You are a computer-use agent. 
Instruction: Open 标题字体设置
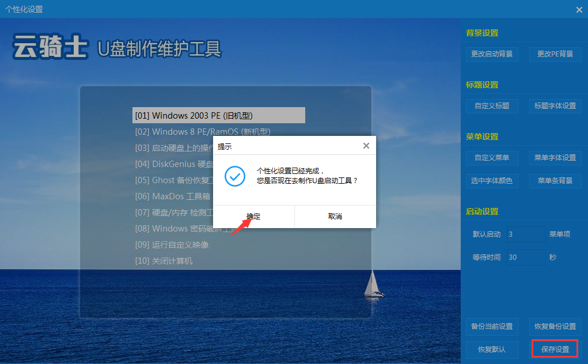click(555, 106)
